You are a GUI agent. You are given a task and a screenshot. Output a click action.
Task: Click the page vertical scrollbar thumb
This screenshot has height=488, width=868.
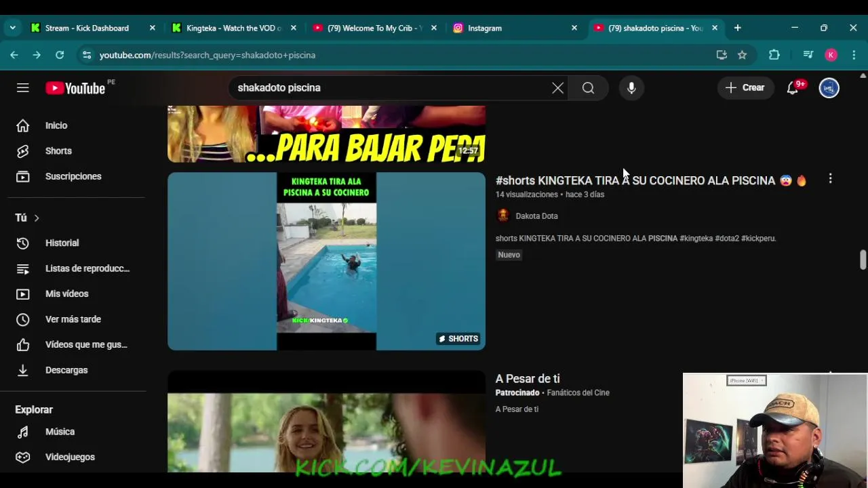(863, 260)
